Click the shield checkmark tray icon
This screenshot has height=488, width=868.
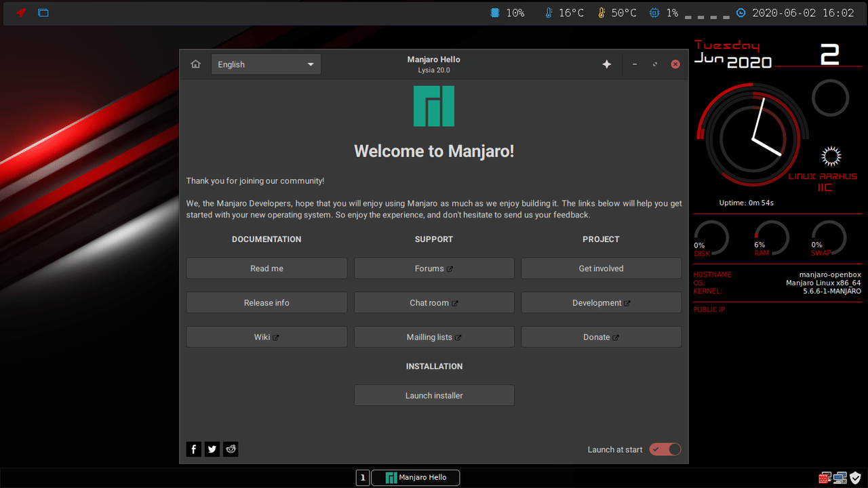(x=856, y=478)
